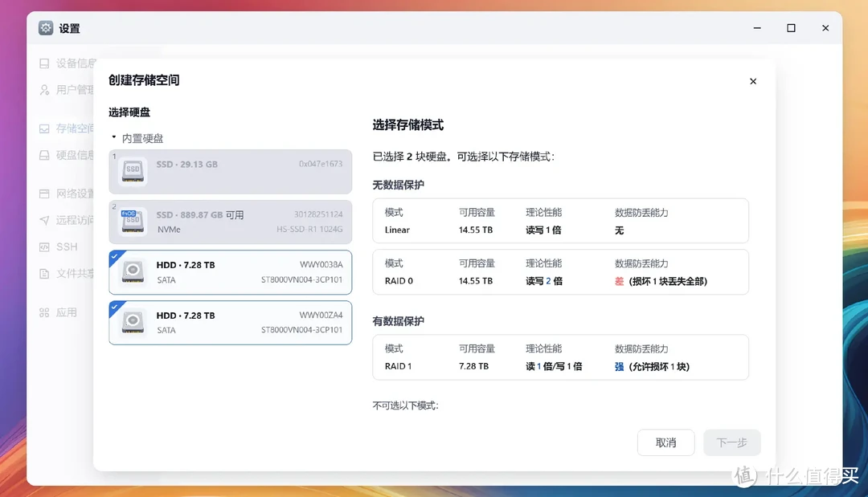
Task: Click the HDD icon for WWY00ZA4 drive
Action: click(133, 323)
